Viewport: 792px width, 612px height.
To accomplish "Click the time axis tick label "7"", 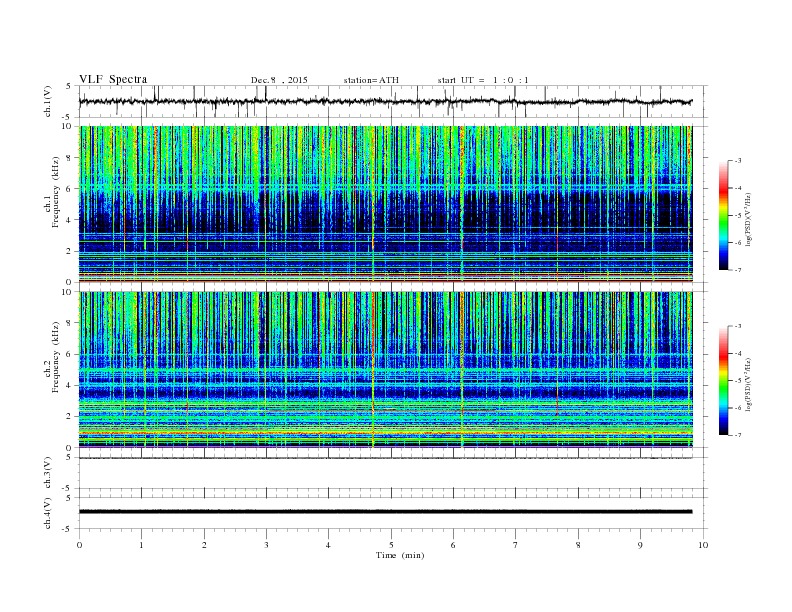I will click(516, 545).
